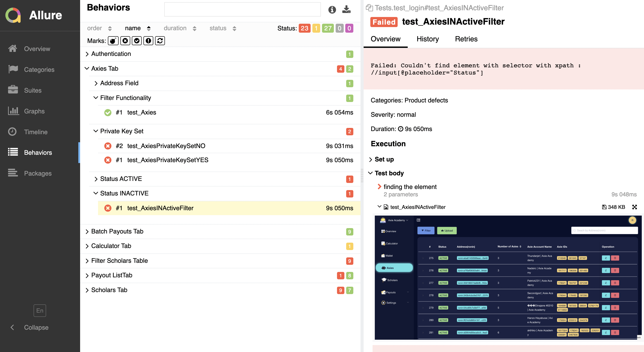Open Categories flag item in sidebar
The width and height of the screenshot is (644, 352).
39,70
